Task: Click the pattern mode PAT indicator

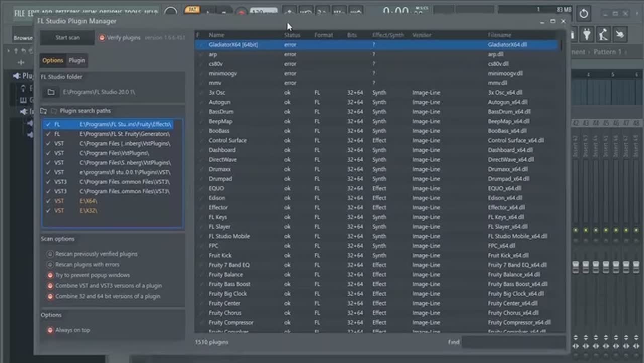Action: (191, 10)
